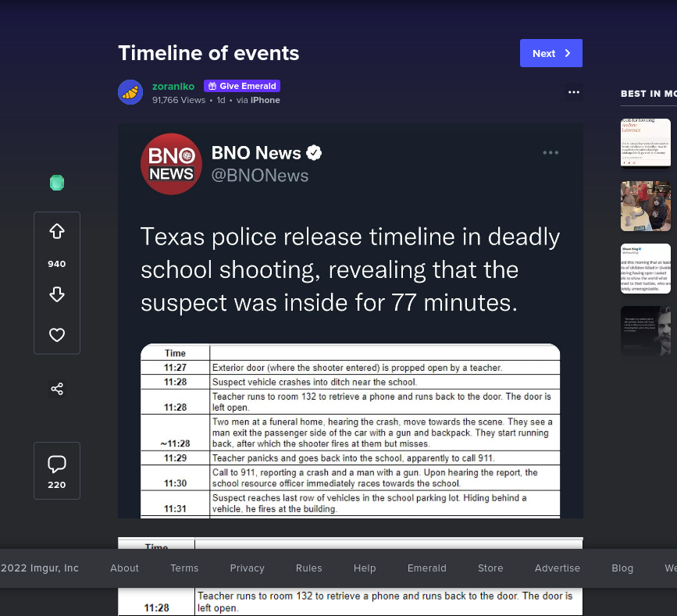The image size is (677, 616).
Task: Click the green emerald gem icon
Action: click(x=57, y=183)
